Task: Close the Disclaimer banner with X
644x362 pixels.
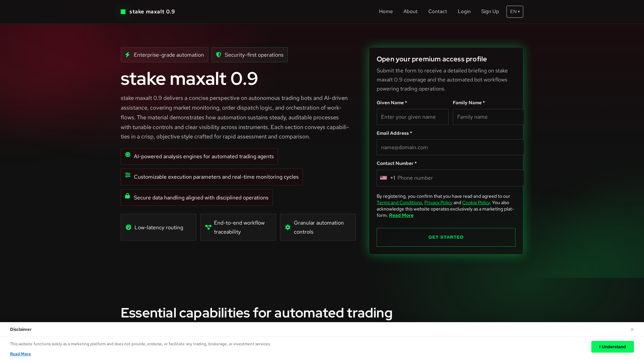Action: click(632, 329)
